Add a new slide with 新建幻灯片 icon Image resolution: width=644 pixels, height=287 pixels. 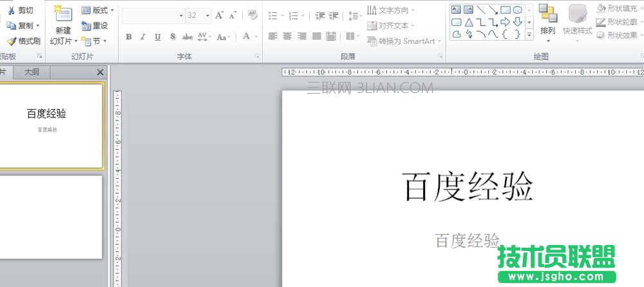[63, 14]
